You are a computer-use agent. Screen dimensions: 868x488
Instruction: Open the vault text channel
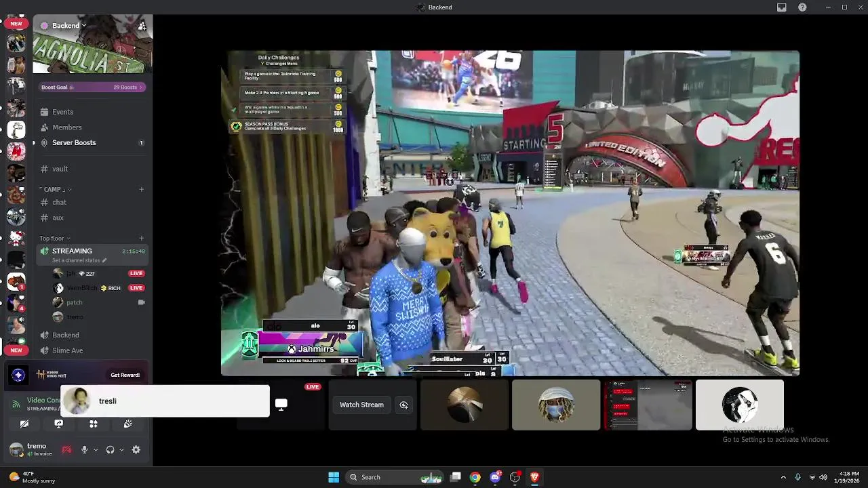click(x=93, y=169)
